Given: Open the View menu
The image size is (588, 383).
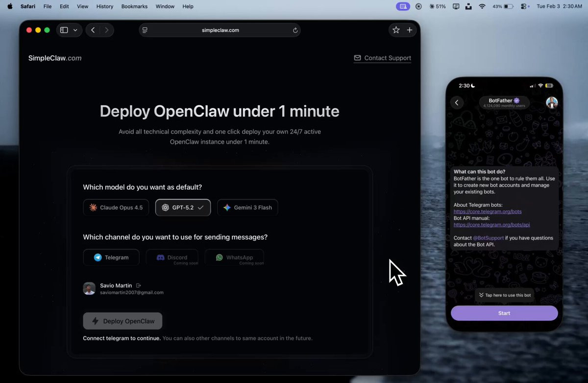Looking at the screenshot, I should [83, 6].
